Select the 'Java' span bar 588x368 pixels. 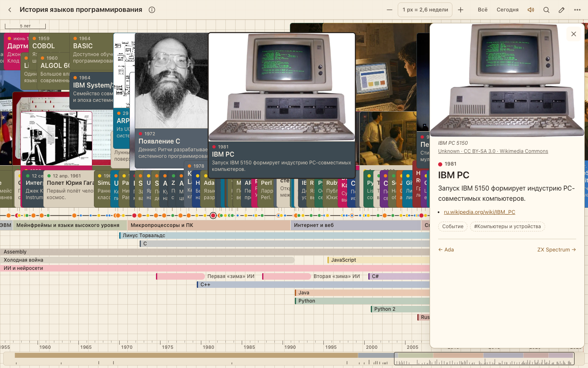(362, 293)
